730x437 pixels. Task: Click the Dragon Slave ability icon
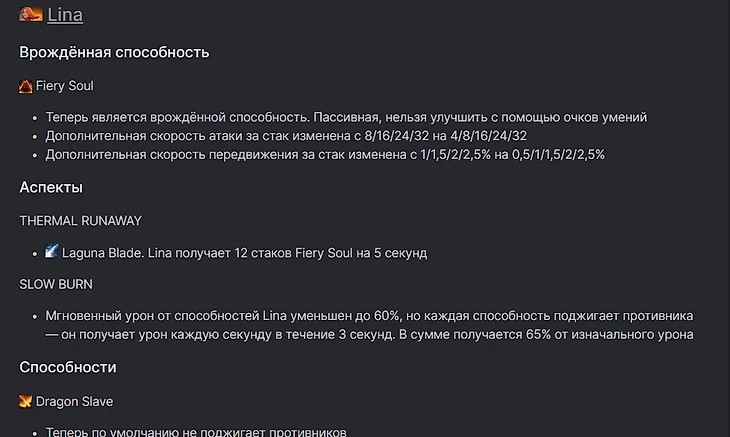click(x=26, y=401)
